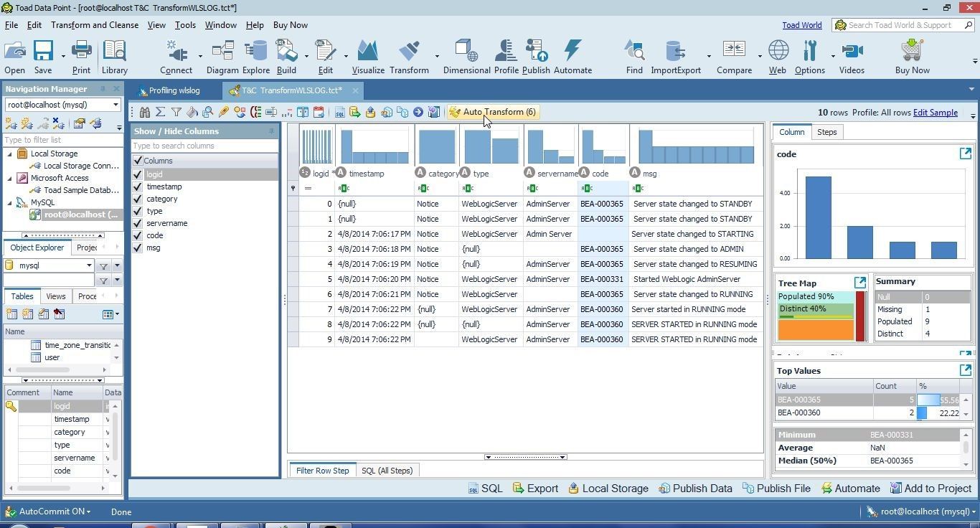Image resolution: width=980 pixels, height=528 pixels.
Task: Open the Diagram tool
Action: tap(222, 57)
